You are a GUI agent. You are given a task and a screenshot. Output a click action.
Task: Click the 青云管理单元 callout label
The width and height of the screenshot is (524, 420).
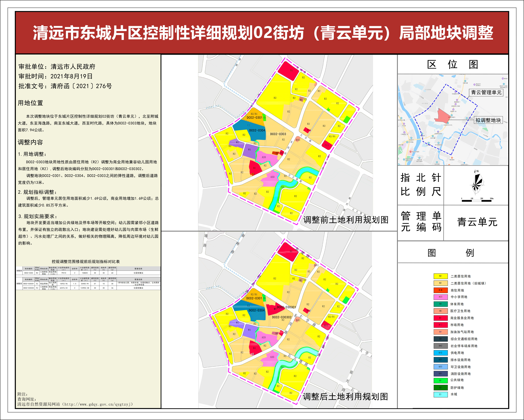click(x=486, y=93)
